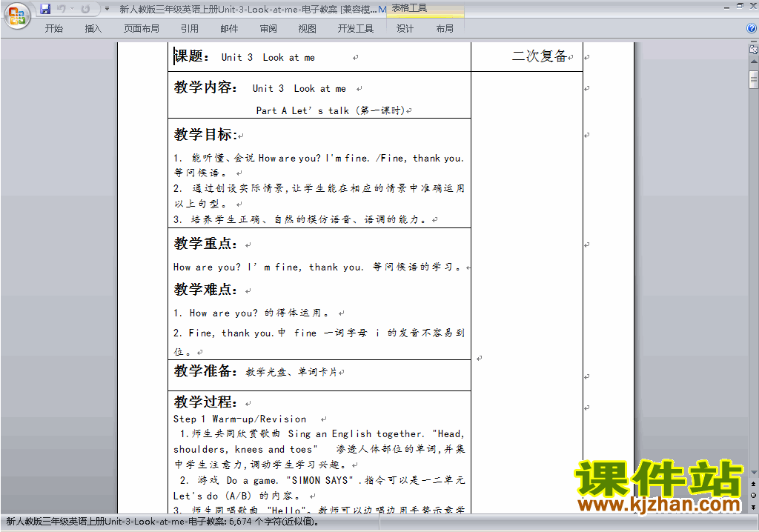The width and height of the screenshot is (759, 532).
Task: Save document with the floppy disk icon
Action: tap(45, 9)
